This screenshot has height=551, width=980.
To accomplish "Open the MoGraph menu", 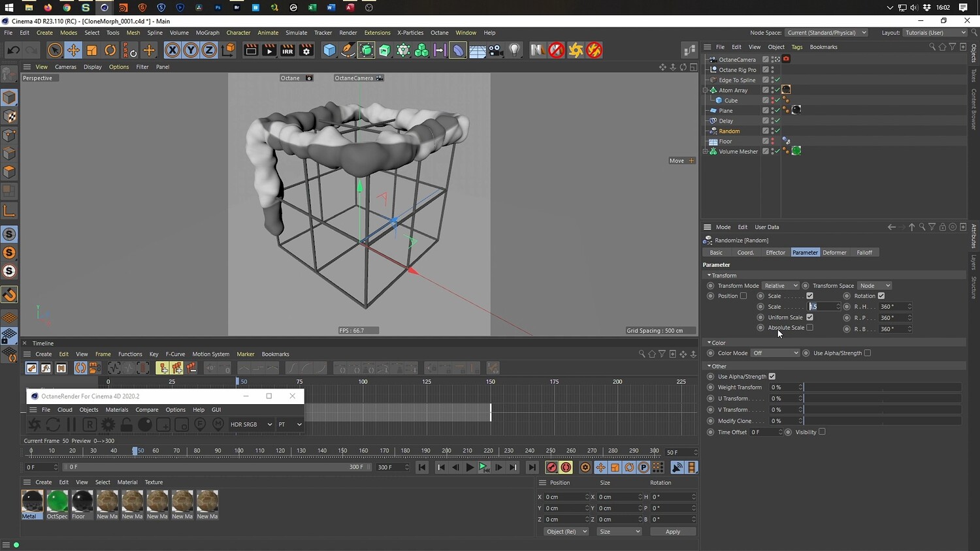I will coord(207,33).
